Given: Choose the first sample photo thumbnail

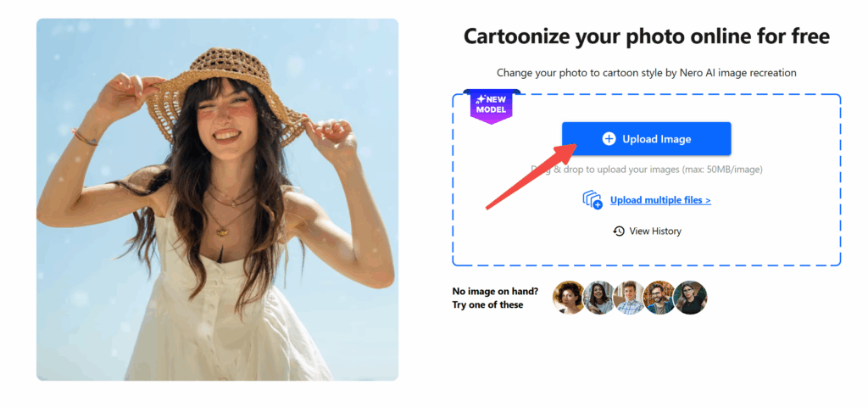Looking at the screenshot, I should coord(569,298).
